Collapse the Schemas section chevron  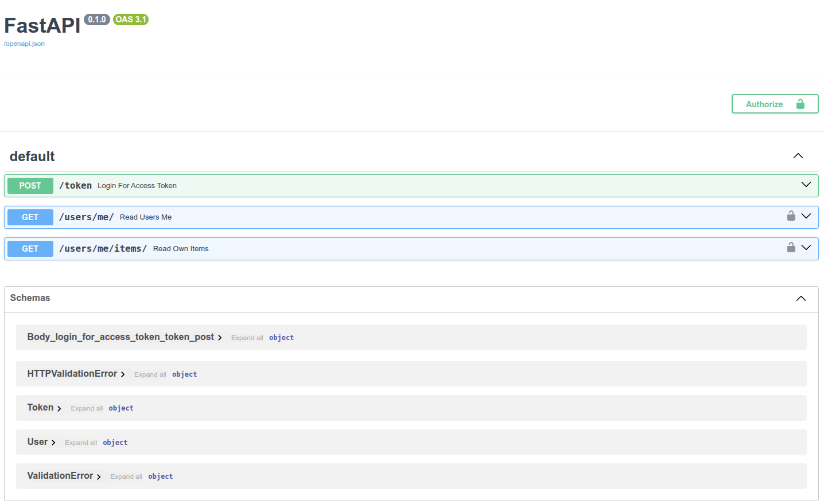coord(800,299)
